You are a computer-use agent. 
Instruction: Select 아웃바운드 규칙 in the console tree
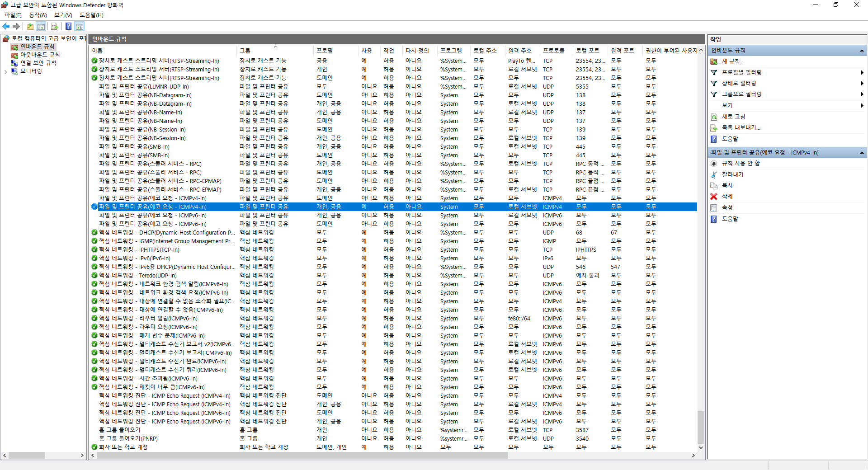tap(40, 55)
